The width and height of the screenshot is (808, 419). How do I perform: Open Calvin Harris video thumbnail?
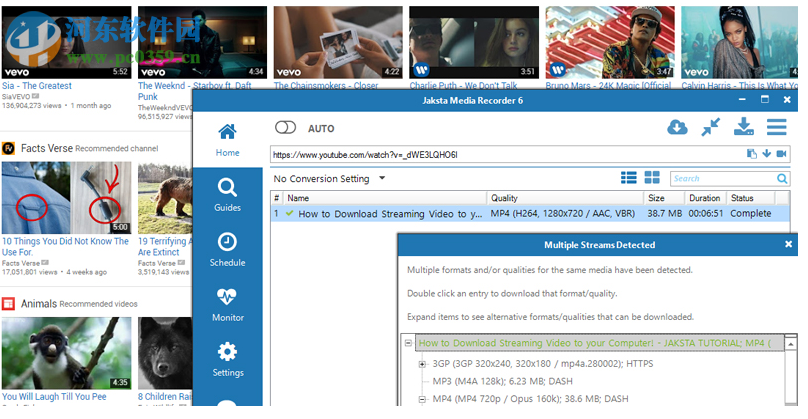point(739,42)
